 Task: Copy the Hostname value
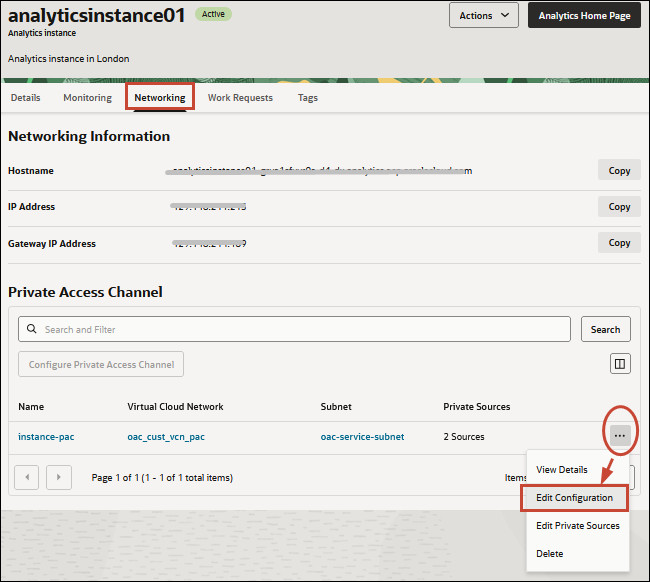coord(619,171)
